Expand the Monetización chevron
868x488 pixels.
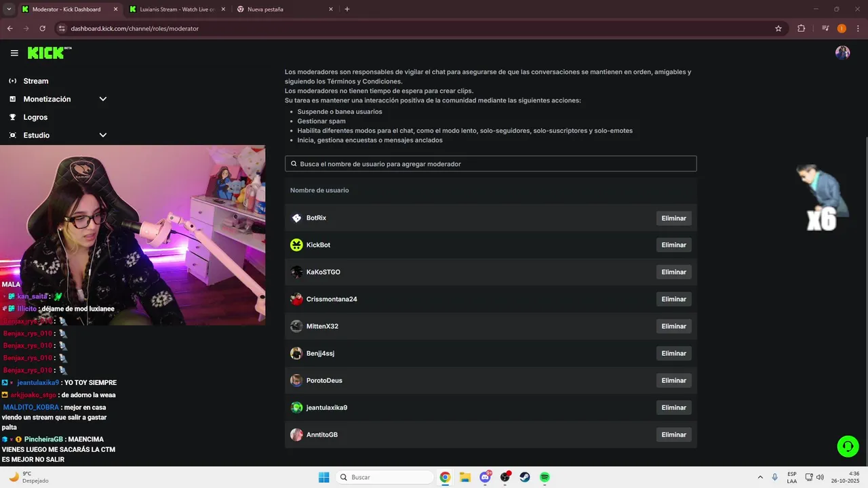[x=103, y=99]
